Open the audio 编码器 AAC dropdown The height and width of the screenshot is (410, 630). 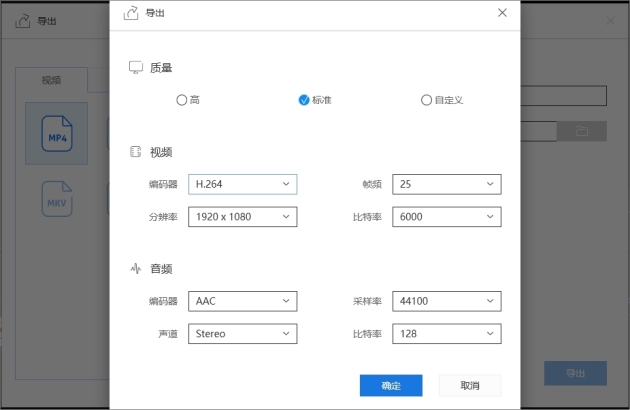(243, 301)
